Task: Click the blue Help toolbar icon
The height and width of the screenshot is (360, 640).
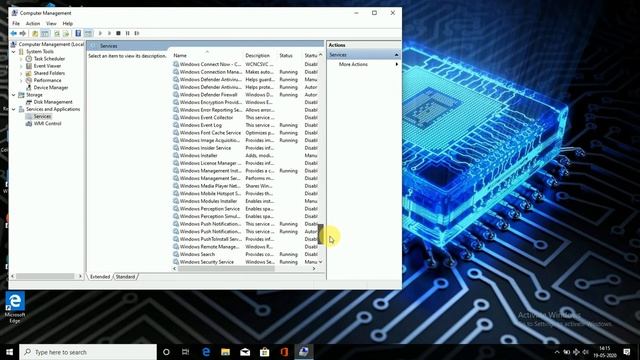Action: click(x=78, y=33)
